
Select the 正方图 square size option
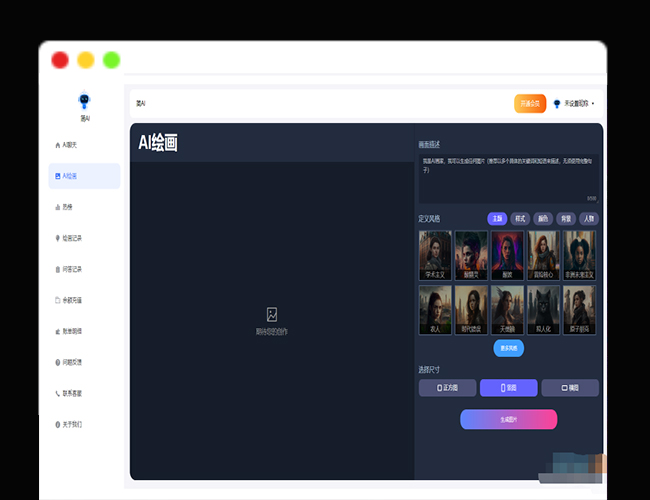coord(447,388)
